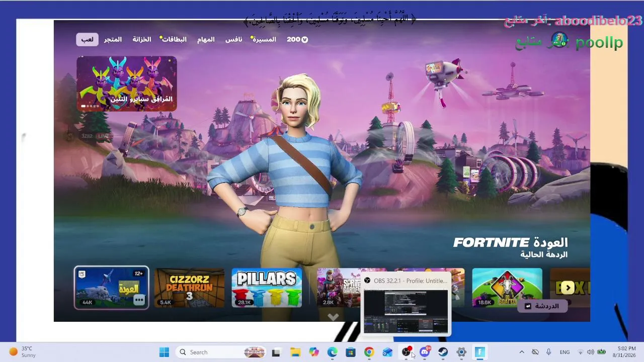This screenshot has height=362, width=644.
Task: Show next games with the yellow arrow
Action: pos(568,288)
